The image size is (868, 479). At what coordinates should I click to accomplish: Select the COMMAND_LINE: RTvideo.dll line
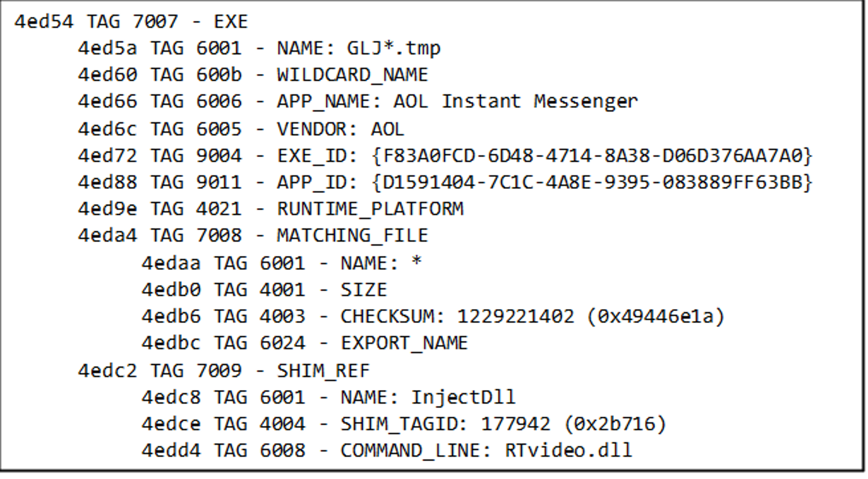tap(387, 451)
